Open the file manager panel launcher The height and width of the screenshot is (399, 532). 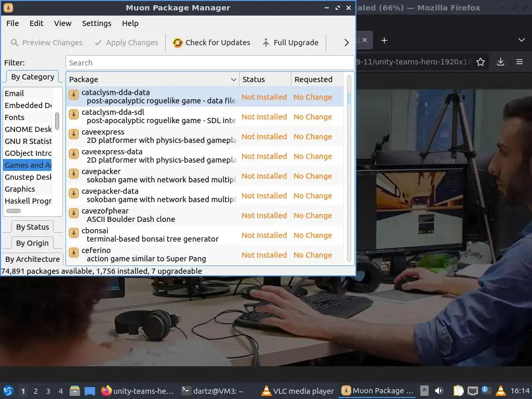pyautogui.click(x=75, y=391)
